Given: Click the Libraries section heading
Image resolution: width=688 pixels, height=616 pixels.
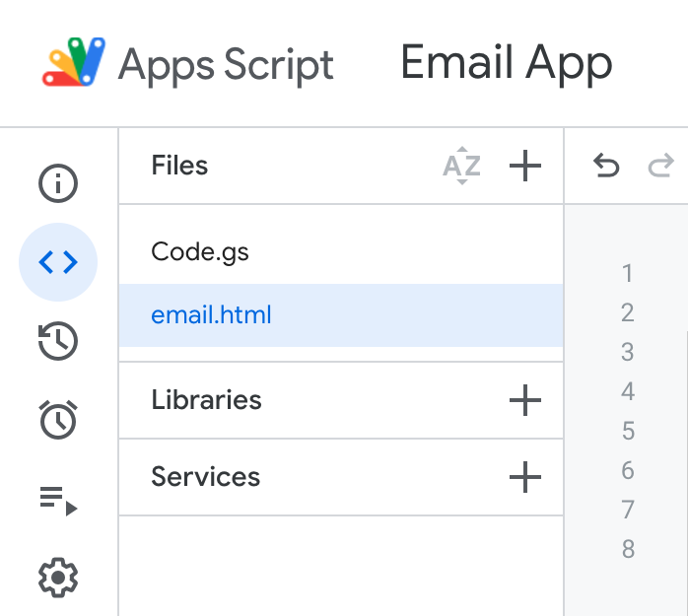Looking at the screenshot, I should pyautogui.click(x=206, y=400).
